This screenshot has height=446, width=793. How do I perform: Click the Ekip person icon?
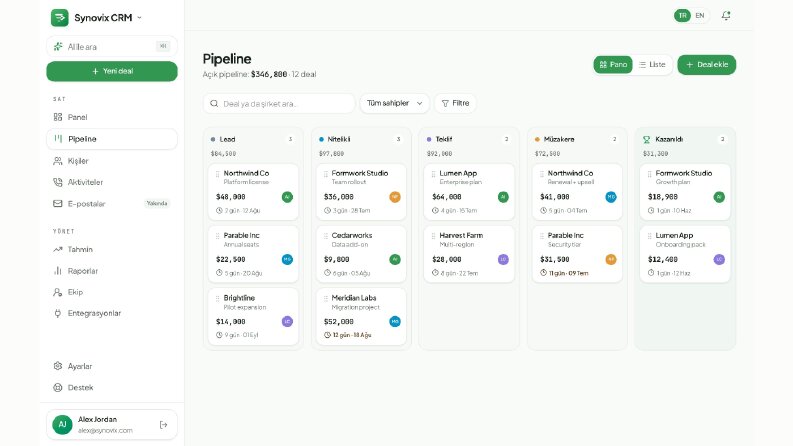coord(58,292)
